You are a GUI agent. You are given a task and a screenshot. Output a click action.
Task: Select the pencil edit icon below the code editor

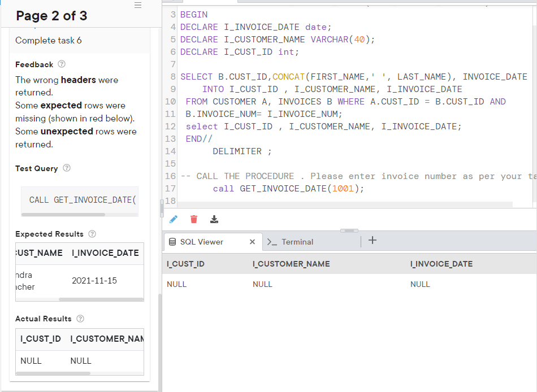174,219
